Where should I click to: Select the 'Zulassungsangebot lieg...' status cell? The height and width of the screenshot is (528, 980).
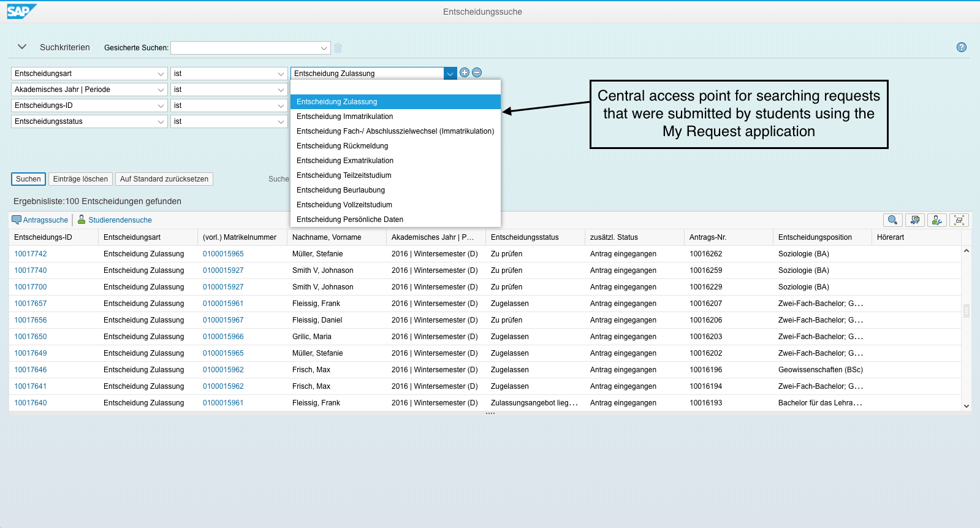(x=534, y=403)
